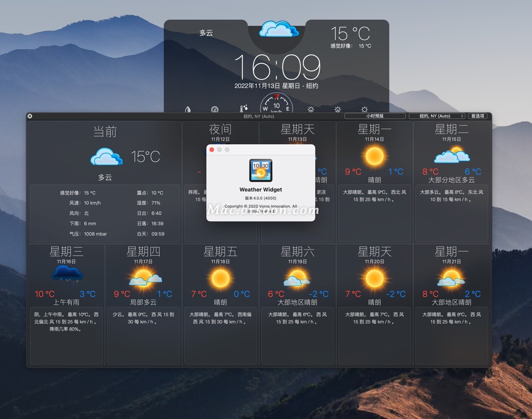Click the large 15 °C reading on the widget
Viewport: 532px width, 419px height.
[x=350, y=34]
